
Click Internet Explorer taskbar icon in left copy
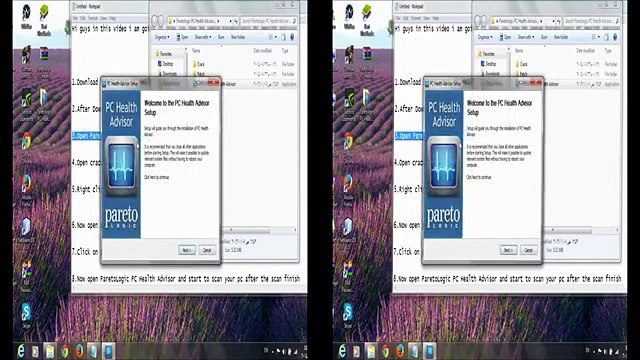tap(20, 351)
